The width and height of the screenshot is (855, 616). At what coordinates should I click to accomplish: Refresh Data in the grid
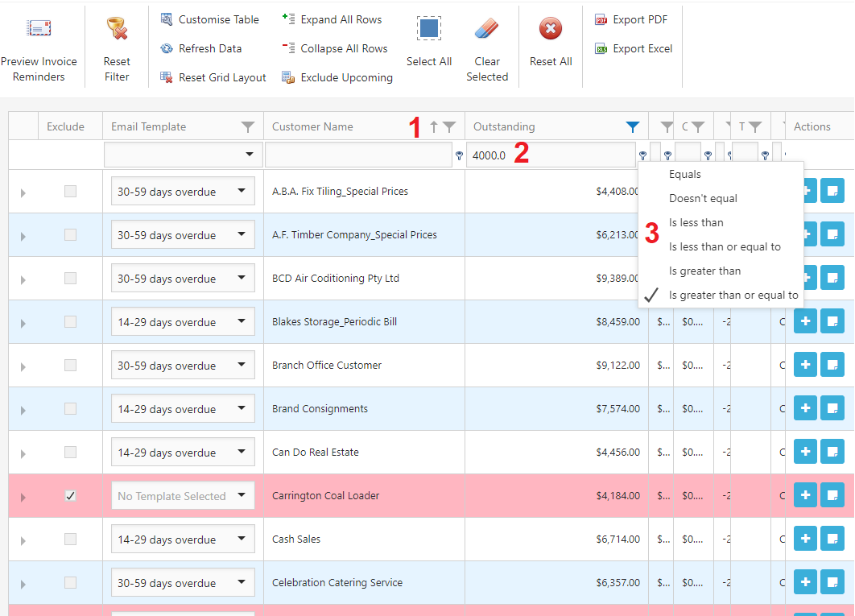click(x=200, y=48)
